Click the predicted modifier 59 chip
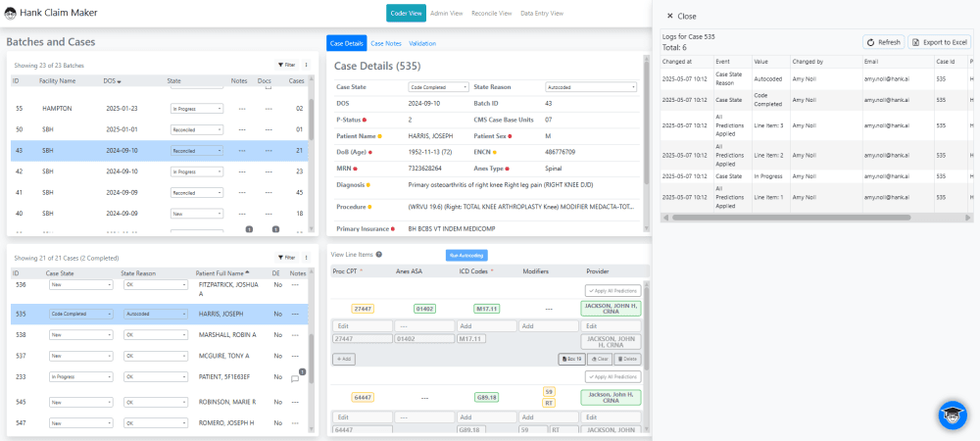 click(550, 392)
